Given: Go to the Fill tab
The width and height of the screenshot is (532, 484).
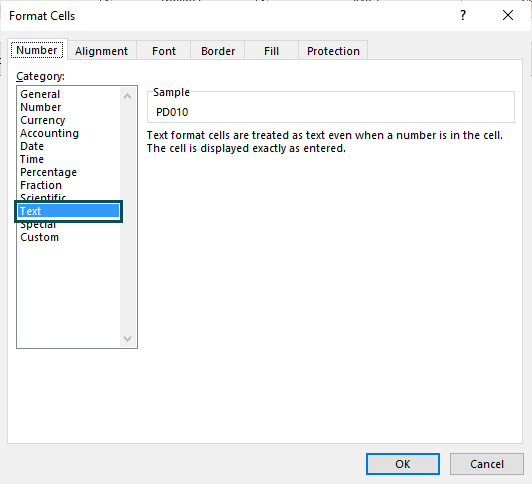Looking at the screenshot, I should point(271,51).
